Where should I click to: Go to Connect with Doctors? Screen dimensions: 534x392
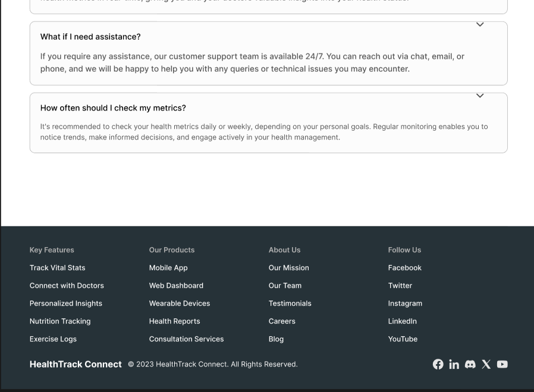[67, 286]
